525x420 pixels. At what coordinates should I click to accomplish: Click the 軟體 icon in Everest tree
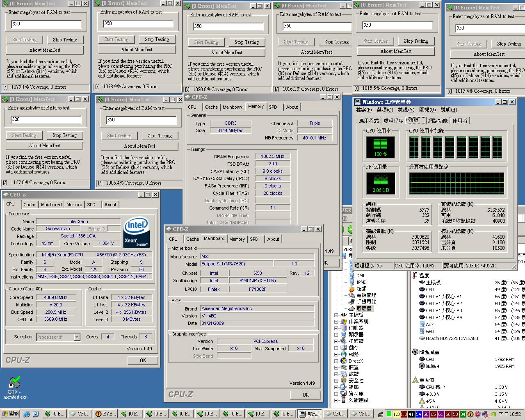[344, 374]
